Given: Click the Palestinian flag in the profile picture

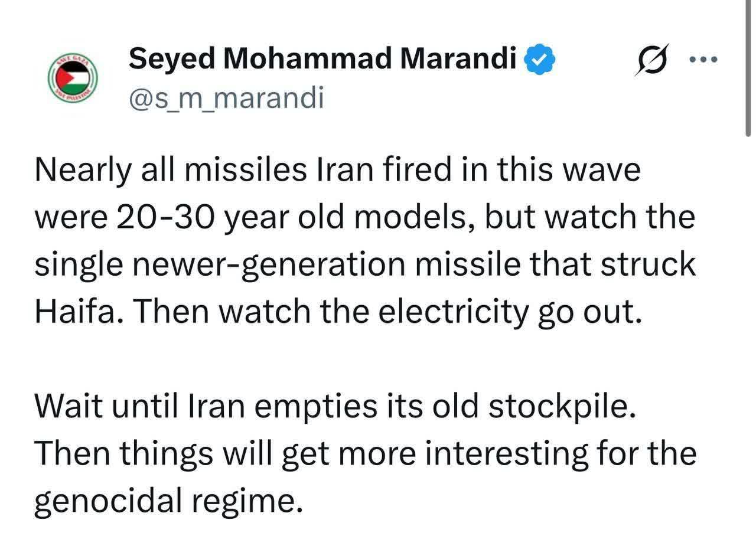Looking at the screenshot, I should [73, 79].
